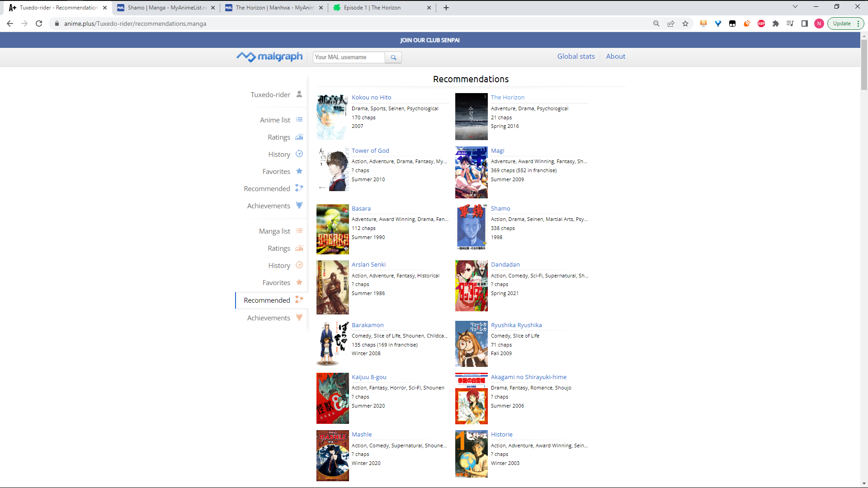Viewport: 868px width, 488px height.
Task: Click the Update browser button
Action: (845, 23)
